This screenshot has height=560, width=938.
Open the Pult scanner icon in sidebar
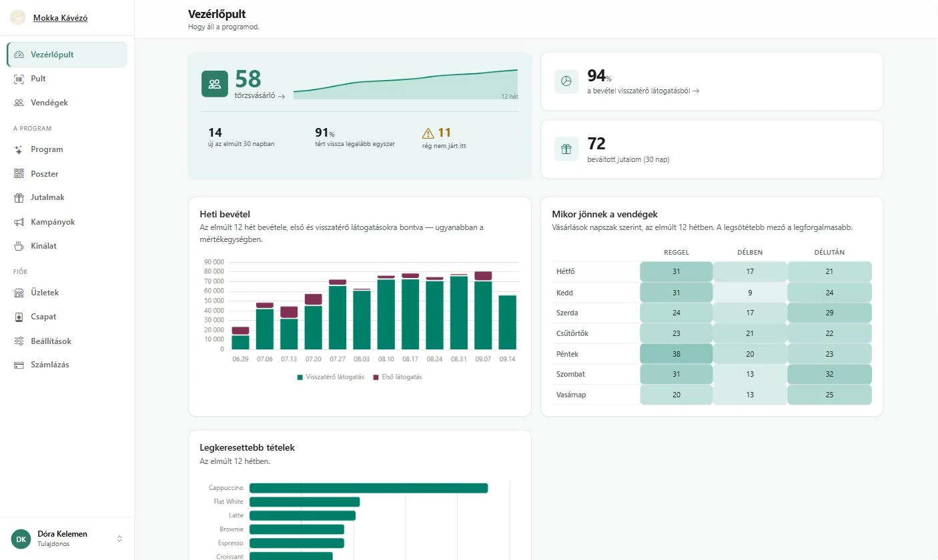(19, 79)
